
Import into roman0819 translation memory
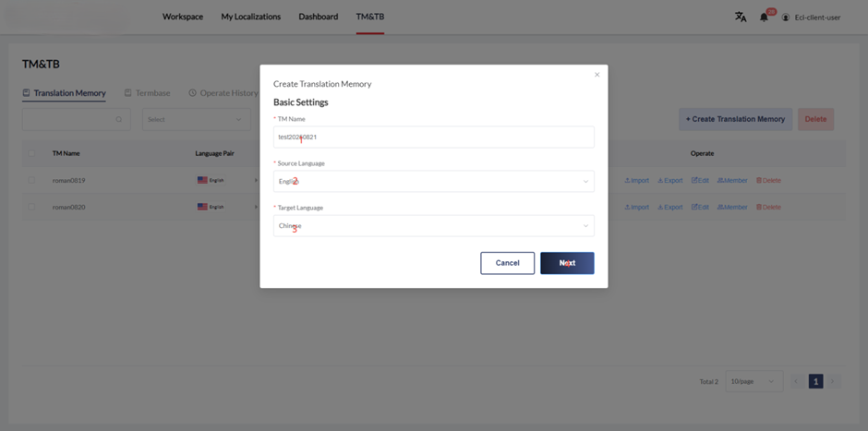636,180
